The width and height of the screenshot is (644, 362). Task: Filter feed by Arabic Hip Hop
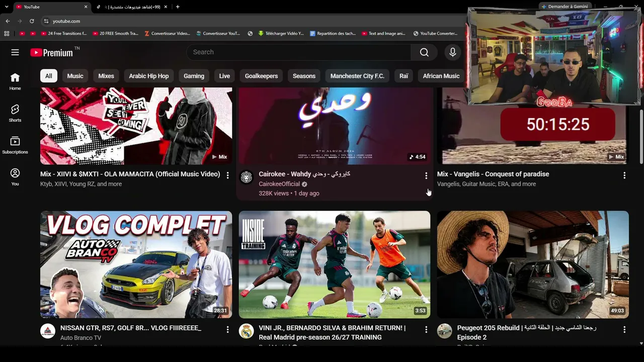149,76
